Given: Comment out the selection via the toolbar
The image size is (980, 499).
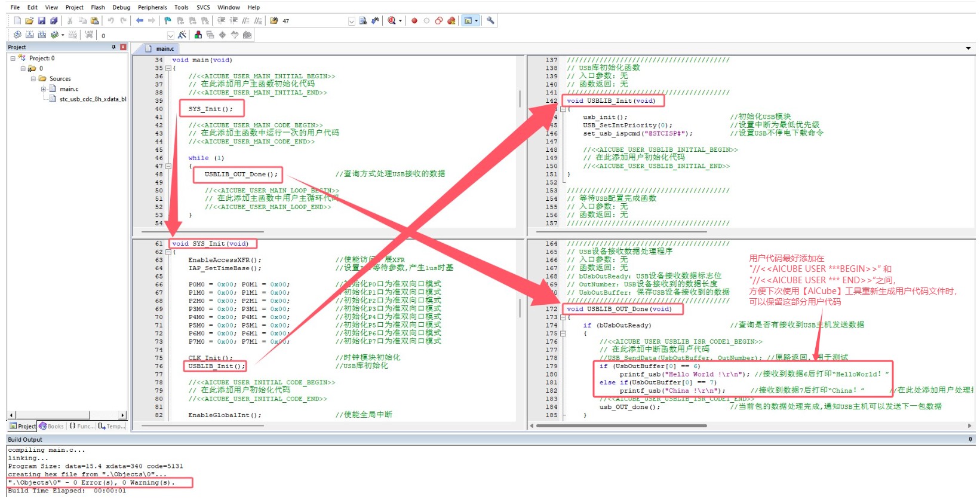Looking at the screenshot, I should coord(246,20).
